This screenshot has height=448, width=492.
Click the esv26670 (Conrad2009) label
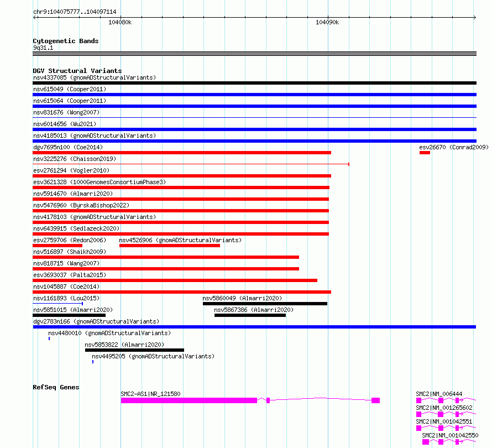pyautogui.click(x=454, y=147)
